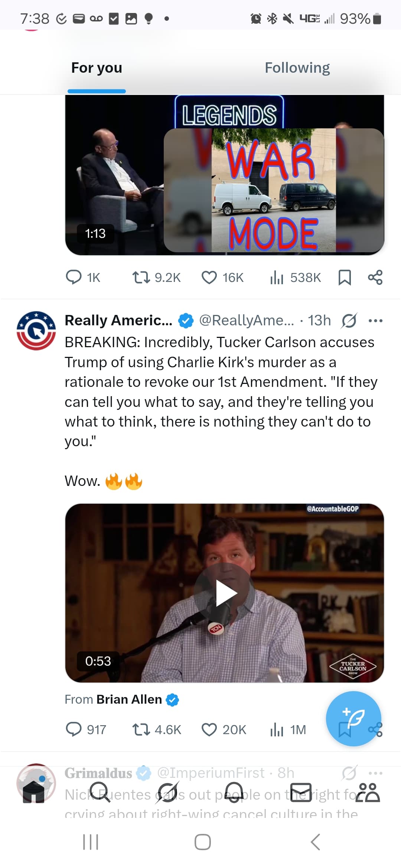Open more options on Grimaldus post
The width and height of the screenshot is (401, 868).
click(x=375, y=773)
